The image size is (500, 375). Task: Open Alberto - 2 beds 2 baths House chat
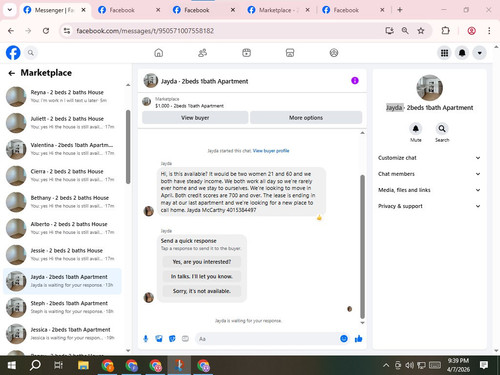point(63,228)
